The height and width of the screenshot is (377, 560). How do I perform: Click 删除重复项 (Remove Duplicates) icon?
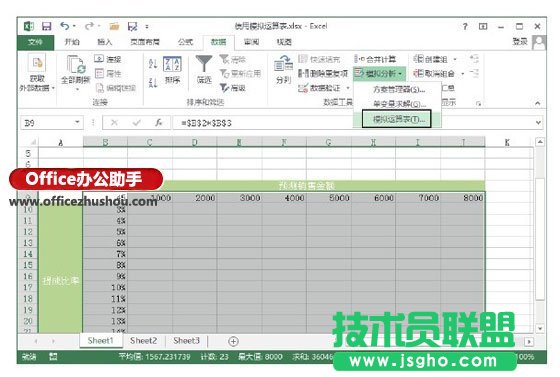pyautogui.click(x=323, y=74)
